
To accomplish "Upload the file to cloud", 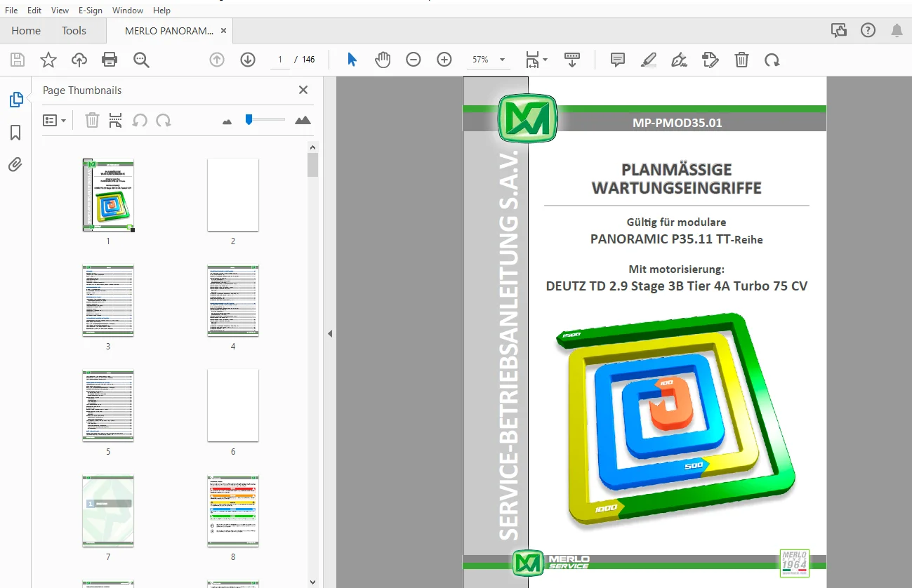I will tap(79, 60).
